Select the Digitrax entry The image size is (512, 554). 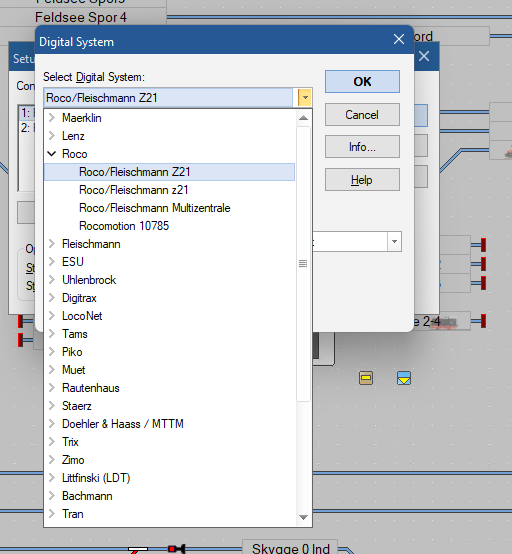[x=79, y=298]
